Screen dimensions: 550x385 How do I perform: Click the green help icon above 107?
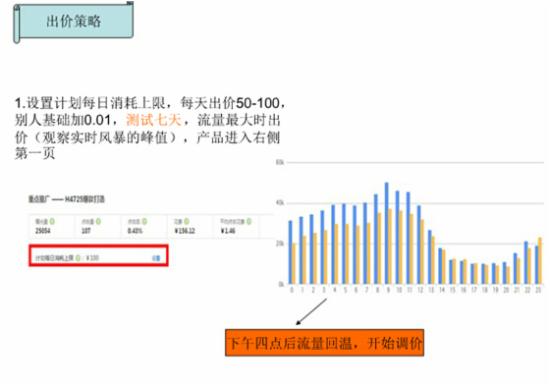(99, 221)
